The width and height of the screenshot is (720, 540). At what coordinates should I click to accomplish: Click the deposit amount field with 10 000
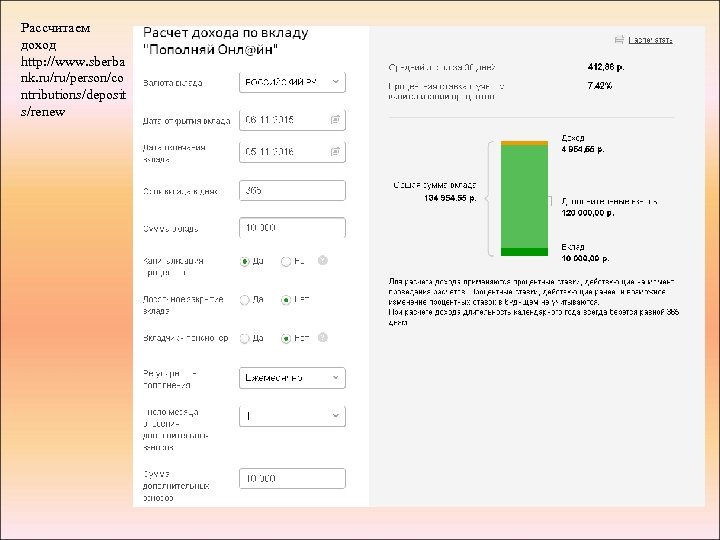tap(292, 228)
